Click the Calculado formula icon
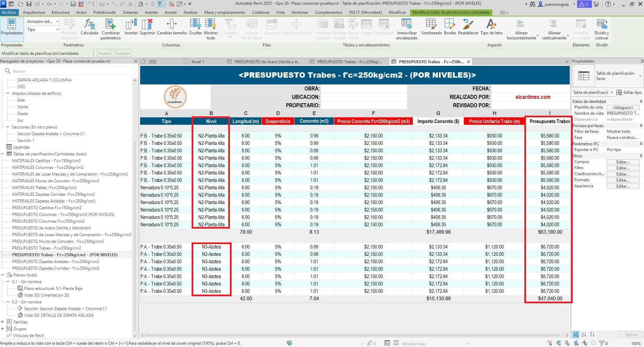 (x=89, y=24)
